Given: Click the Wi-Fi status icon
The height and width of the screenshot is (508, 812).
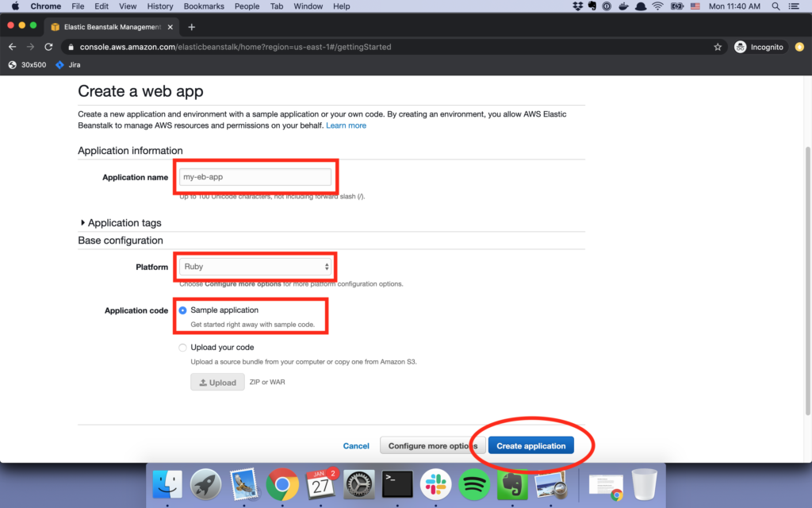Looking at the screenshot, I should pos(658,6).
